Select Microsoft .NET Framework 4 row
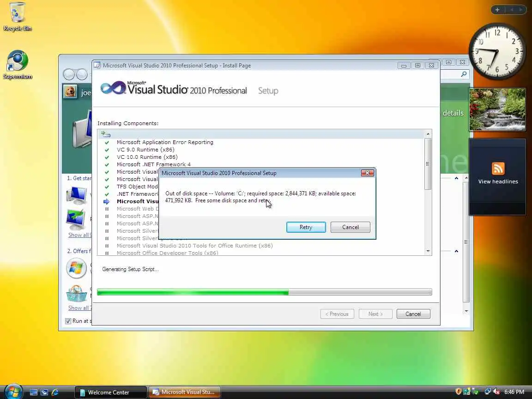The image size is (532, 399). point(154,164)
